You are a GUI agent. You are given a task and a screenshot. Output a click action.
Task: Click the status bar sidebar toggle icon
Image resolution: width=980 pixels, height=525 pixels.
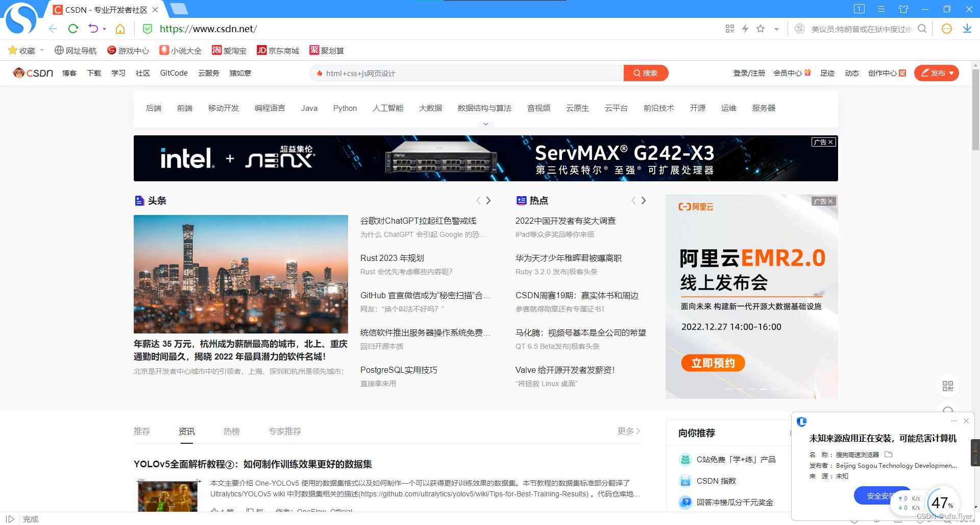10,519
